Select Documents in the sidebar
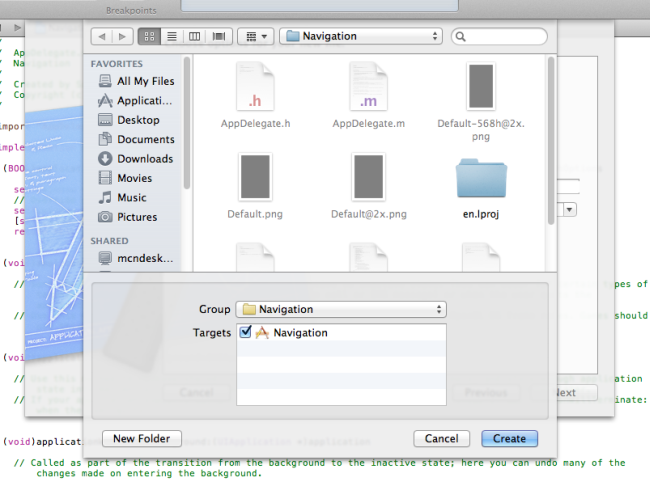Screen dimensions: 650x486 coord(136,139)
